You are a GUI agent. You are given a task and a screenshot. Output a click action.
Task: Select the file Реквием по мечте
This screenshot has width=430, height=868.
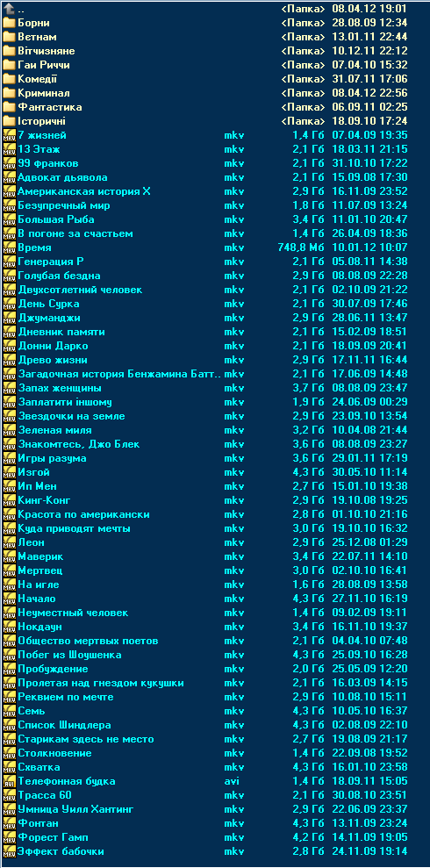66,697
